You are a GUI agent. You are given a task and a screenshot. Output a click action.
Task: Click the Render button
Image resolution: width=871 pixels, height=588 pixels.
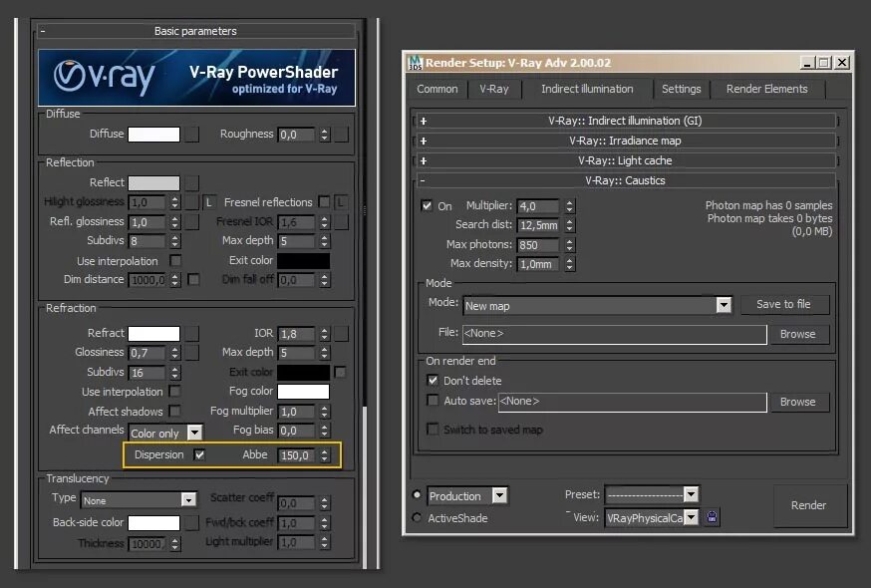[809, 505]
